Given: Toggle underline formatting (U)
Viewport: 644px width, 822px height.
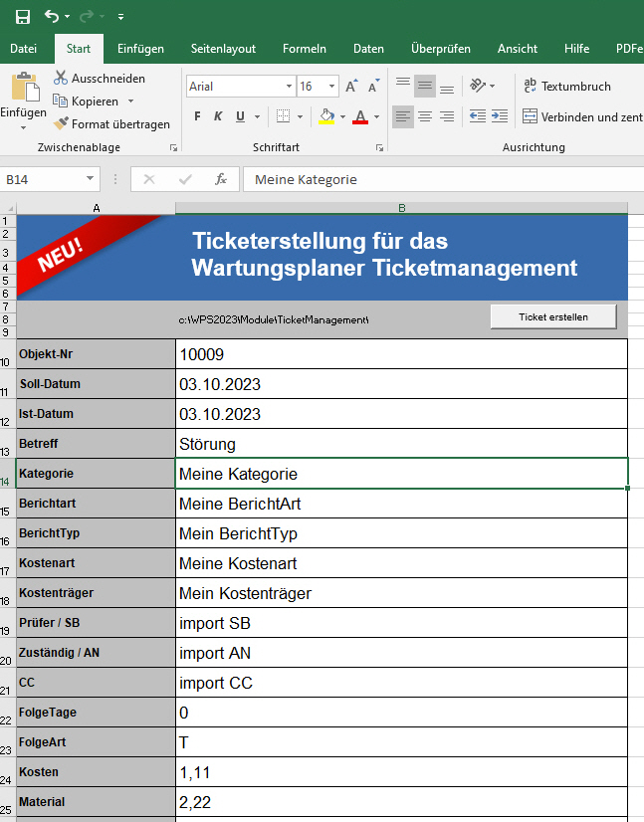Looking at the screenshot, I should (240, 116).
